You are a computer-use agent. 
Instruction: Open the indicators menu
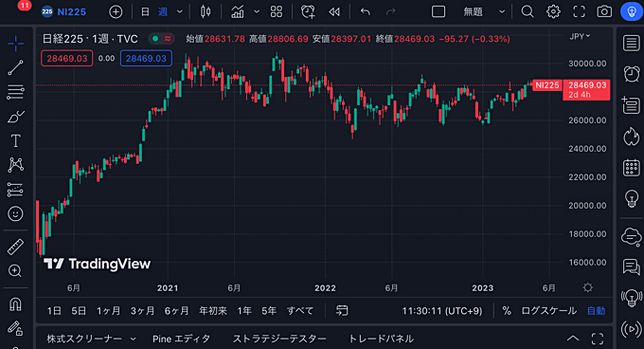(238, 12)
